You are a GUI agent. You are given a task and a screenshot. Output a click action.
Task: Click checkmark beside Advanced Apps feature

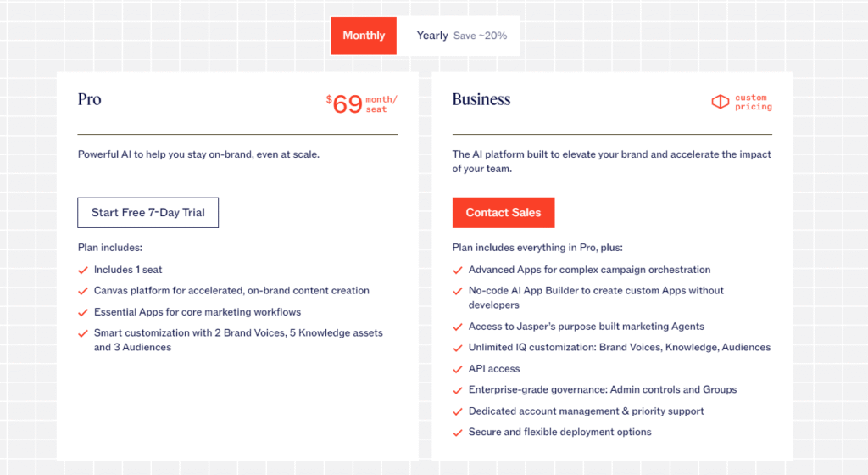(458, 271)
